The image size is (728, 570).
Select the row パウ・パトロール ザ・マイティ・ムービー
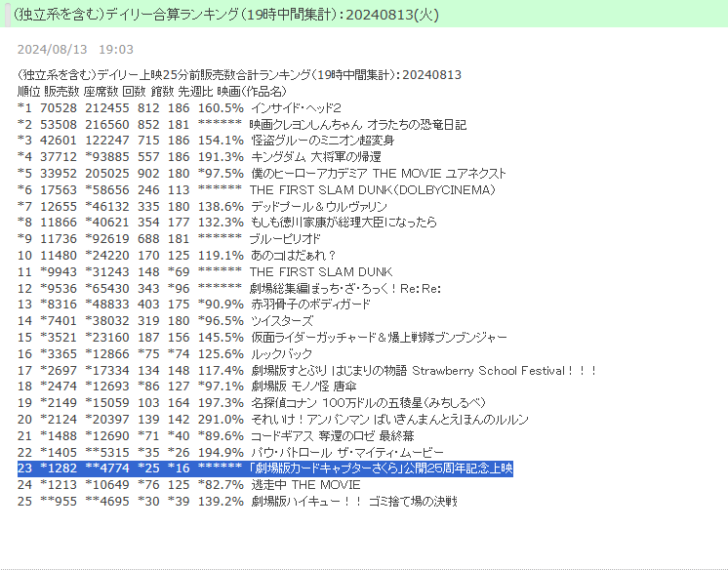(230, 452)
